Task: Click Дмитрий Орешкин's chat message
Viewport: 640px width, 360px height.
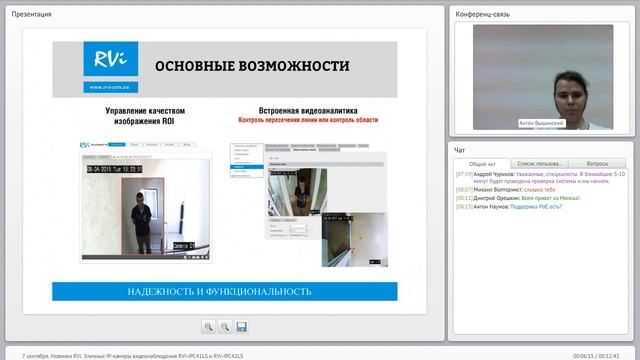Action: pyautogui.click(x=518, y=198)
